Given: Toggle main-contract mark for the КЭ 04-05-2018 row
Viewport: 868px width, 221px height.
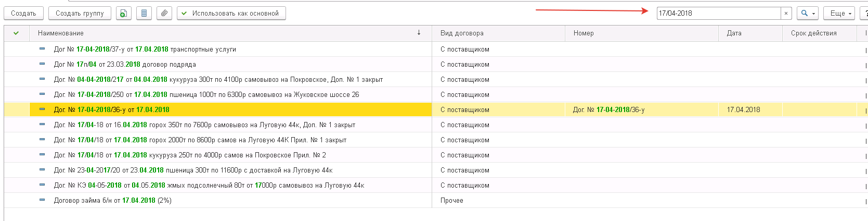Looking at the screenshot, I should coord(16,185).
